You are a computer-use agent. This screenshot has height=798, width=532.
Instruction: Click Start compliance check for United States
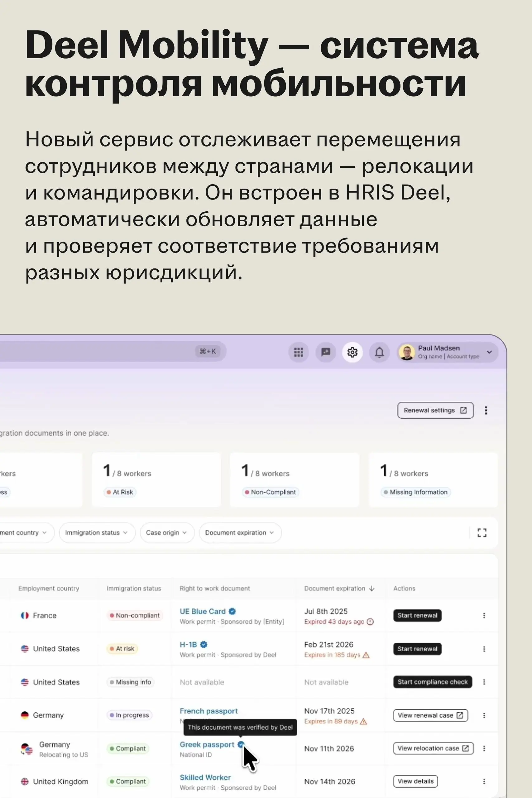point(432,682)
